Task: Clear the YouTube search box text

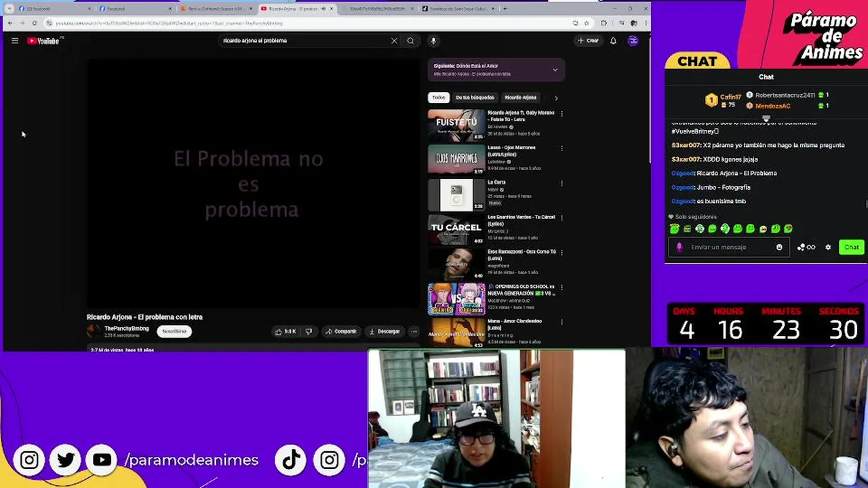Action: [394, 41]
